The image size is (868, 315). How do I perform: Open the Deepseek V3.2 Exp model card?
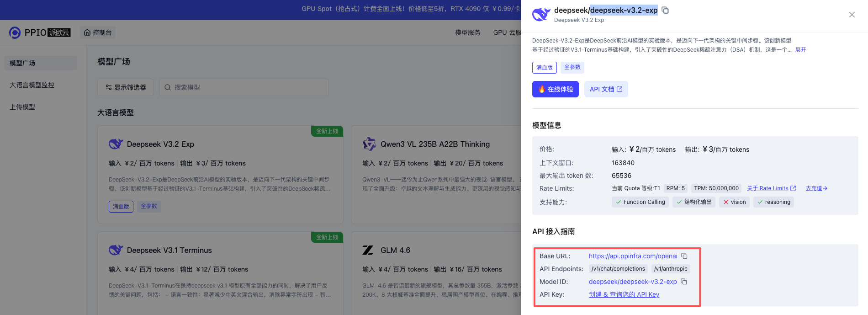(x=220, y=175)
